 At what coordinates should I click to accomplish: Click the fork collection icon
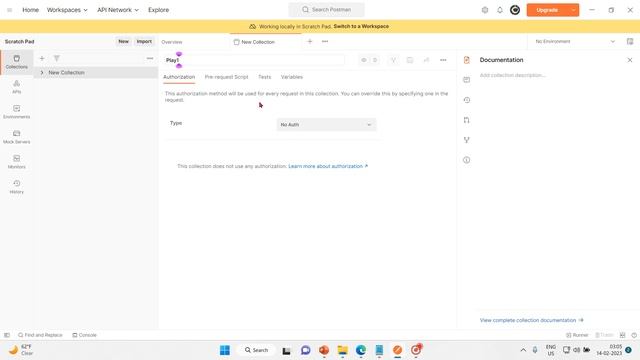(393, 60)
